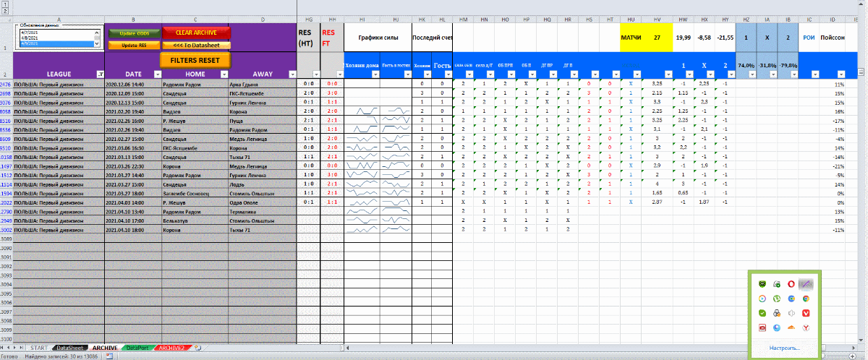
Task: Click the red Yandex browser tray icon
Action: point(806,327)
